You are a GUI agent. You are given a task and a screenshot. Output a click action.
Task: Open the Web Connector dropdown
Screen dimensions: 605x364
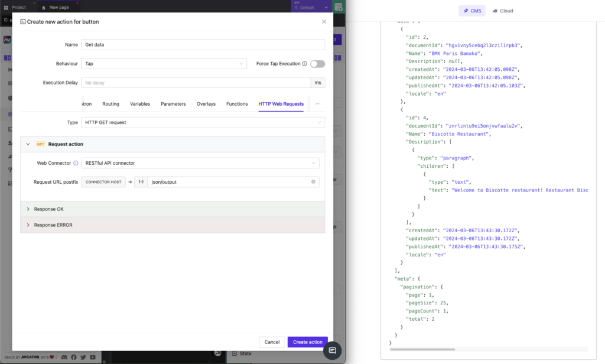coord(200,163)
